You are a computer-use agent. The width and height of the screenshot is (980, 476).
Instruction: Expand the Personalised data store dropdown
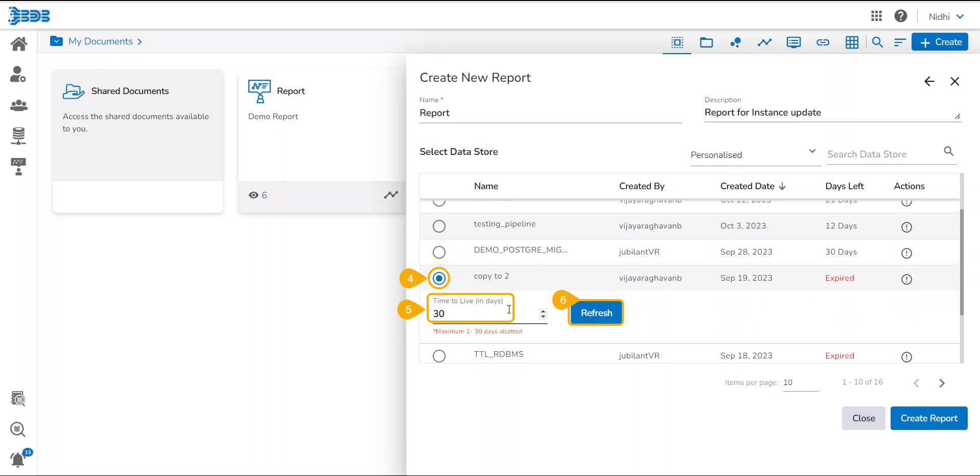(754, 155)
